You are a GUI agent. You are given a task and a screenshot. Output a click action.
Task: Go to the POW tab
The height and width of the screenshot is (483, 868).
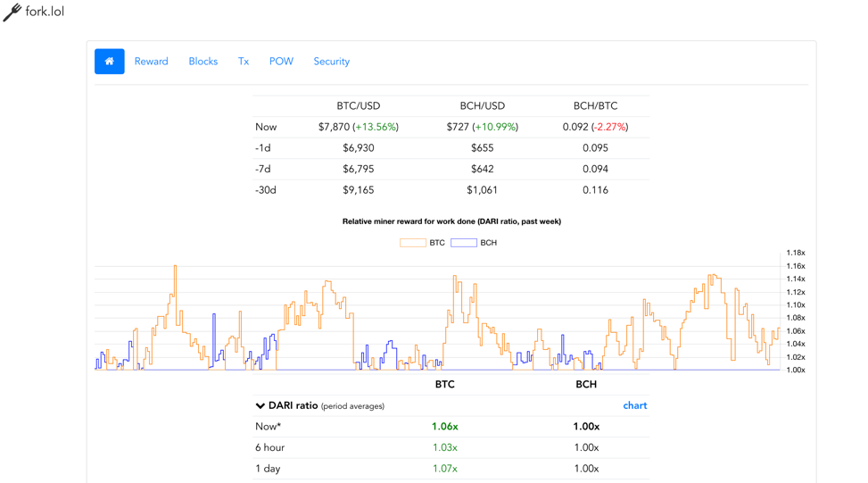click(x=281, y=62)
